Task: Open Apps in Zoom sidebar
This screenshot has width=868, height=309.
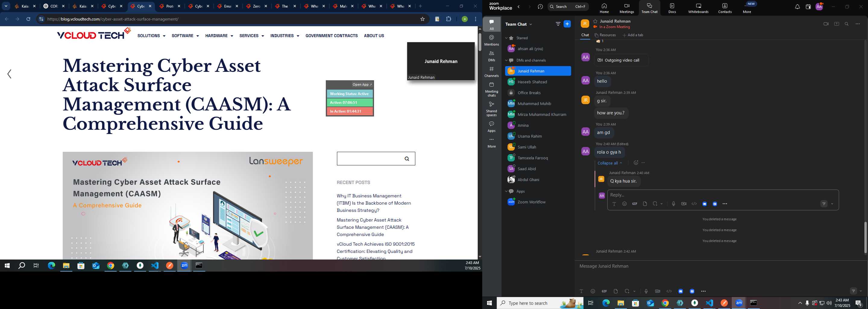Action: click(x=492, y=127)
